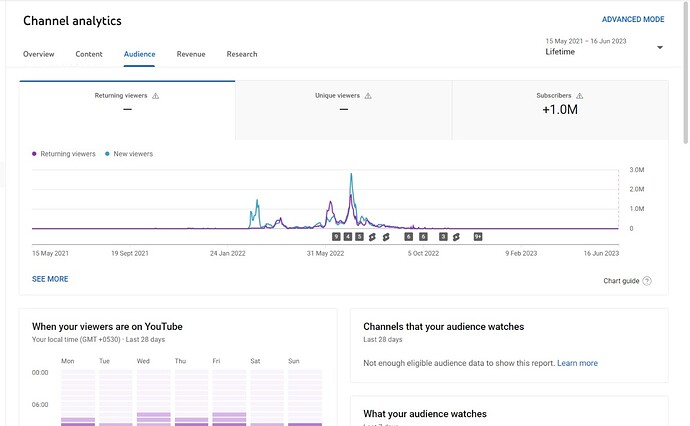Image resolution: width=690 pixels, height=426 pixels.
Task: Open the Chart guide question mark icon
Action: point(647,281)
